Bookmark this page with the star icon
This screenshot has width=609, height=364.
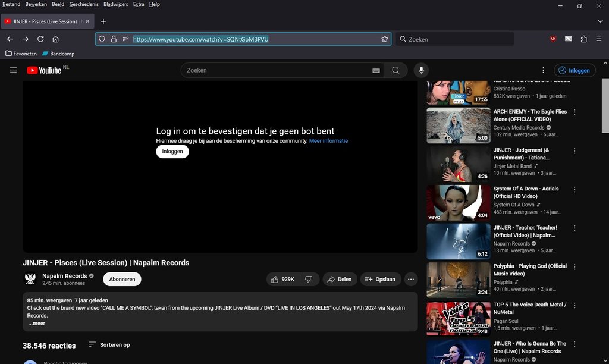point(385,39)
